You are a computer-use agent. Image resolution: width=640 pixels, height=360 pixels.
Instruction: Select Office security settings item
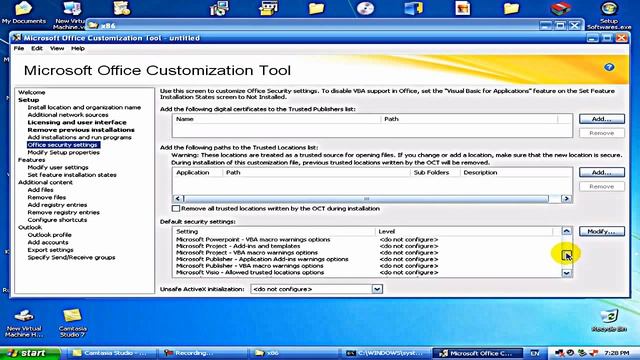click(x=63, y=145)
